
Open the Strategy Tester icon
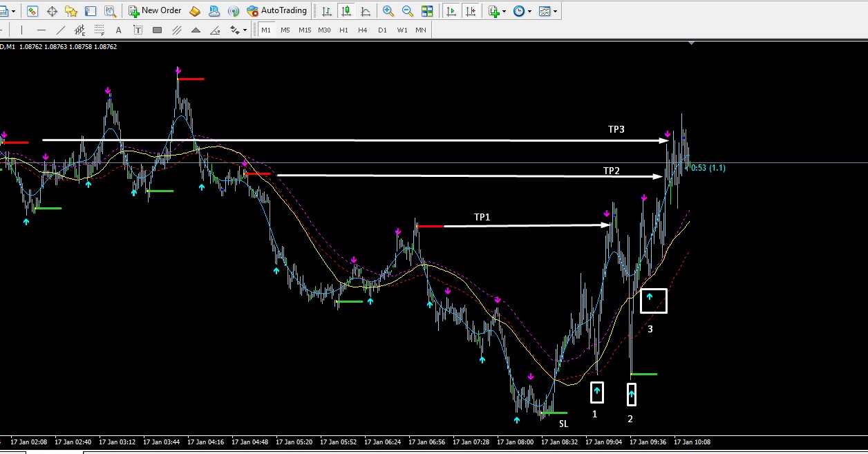pyautogui.click(x=110, y=11)
